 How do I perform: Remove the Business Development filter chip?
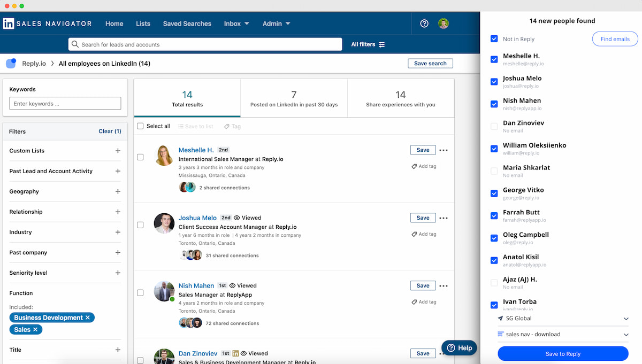click(88, 317)
